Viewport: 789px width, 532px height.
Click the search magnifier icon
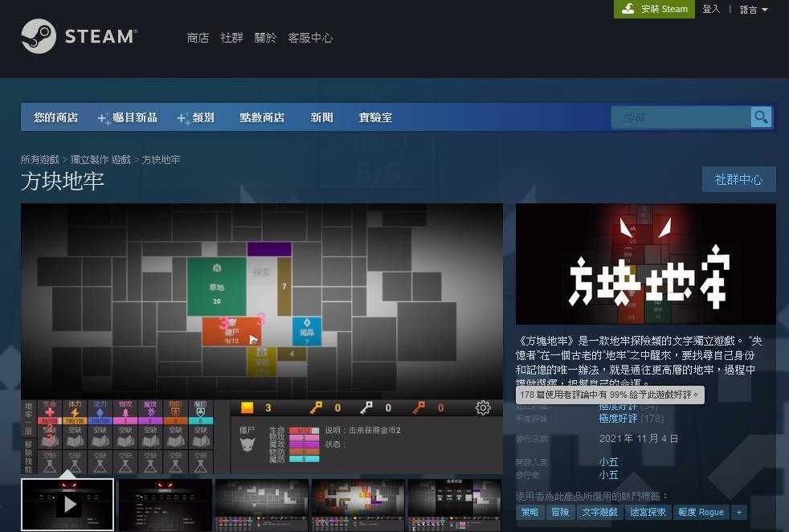point(760,117)
